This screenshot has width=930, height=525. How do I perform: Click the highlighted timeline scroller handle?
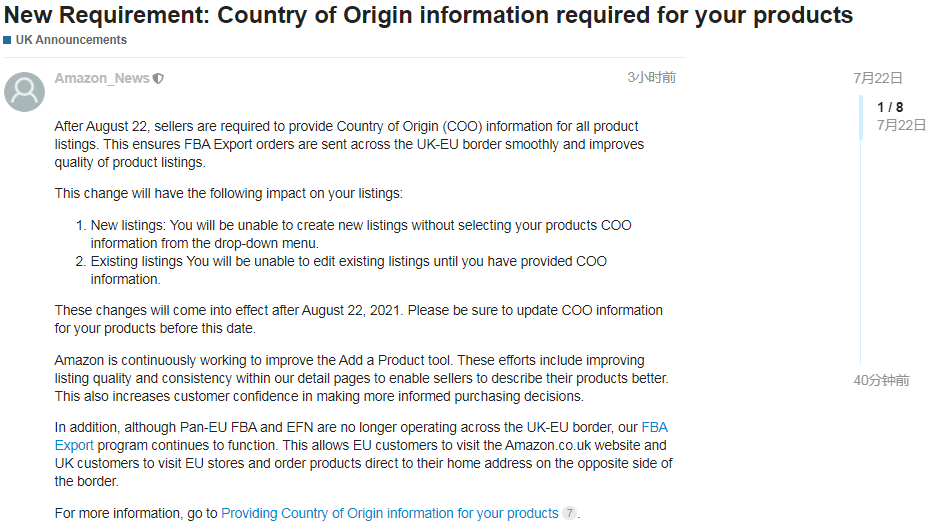[861, 117]
